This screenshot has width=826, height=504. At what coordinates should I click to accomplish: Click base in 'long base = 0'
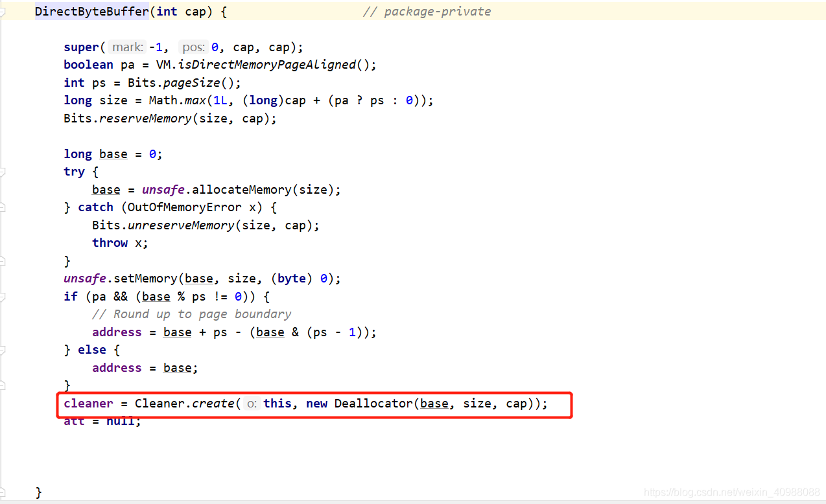(113, 154)
